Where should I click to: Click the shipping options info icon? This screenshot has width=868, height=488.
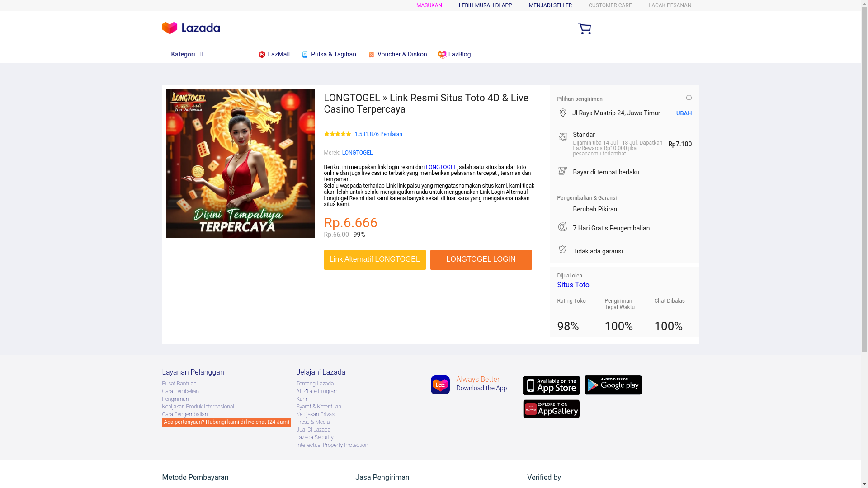pos(689,98)
